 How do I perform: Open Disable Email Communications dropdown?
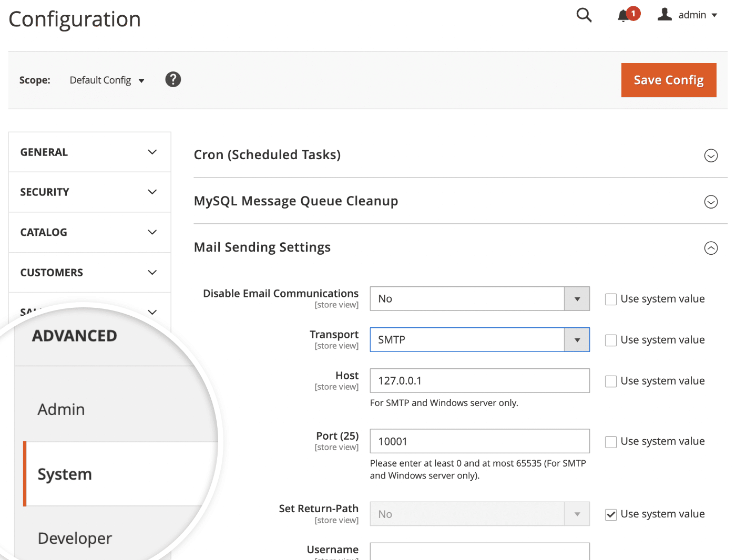click(479, 298)
